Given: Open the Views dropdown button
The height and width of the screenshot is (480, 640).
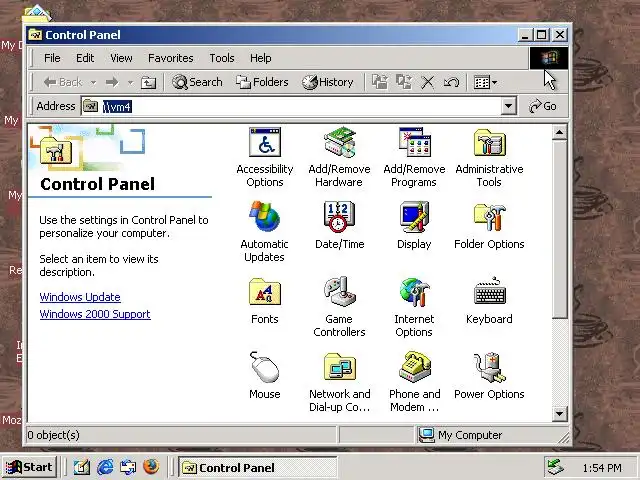Looking at the screenshot, I should (x=485, y=82).
